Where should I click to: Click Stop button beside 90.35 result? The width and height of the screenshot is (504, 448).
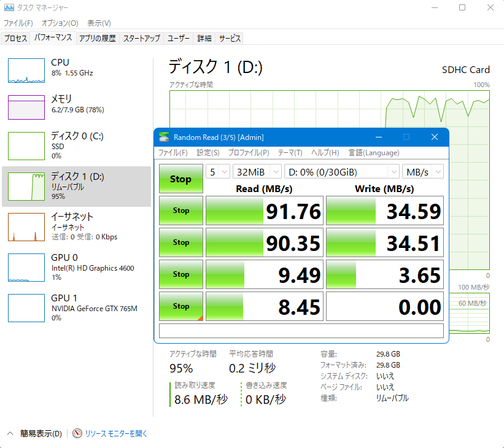181,242
